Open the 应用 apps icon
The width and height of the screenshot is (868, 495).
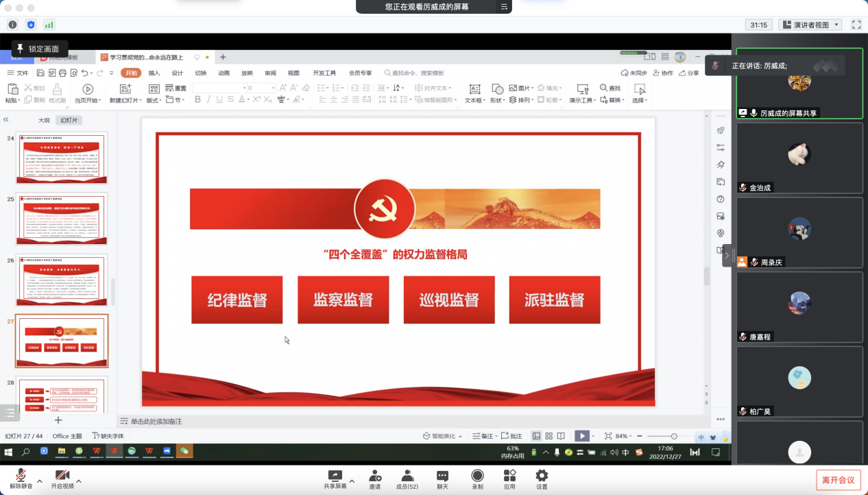(509, 479)
